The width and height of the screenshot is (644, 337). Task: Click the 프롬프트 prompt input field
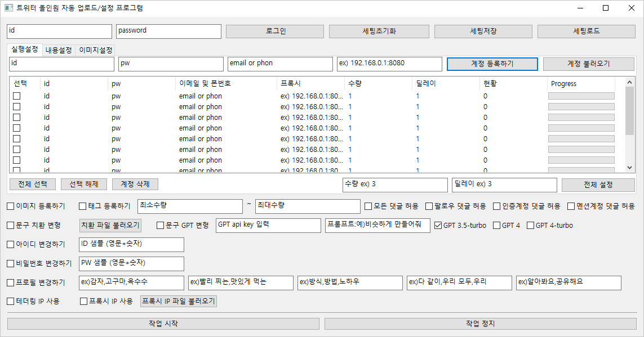(x=377, y=226)
